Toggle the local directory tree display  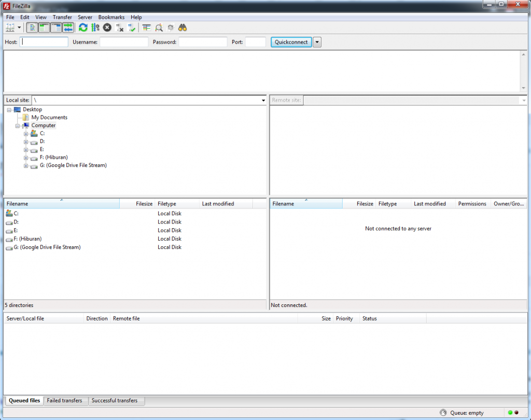click(44, 27)
